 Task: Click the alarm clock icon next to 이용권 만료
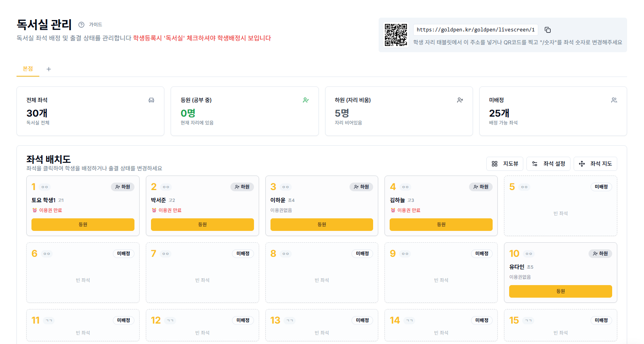point(35,210)
